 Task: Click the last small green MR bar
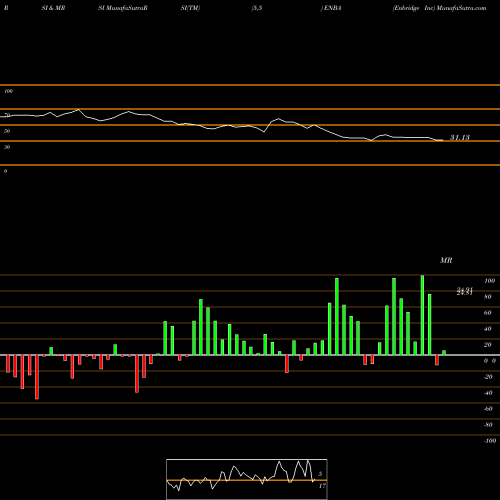(x=444, y=353)
